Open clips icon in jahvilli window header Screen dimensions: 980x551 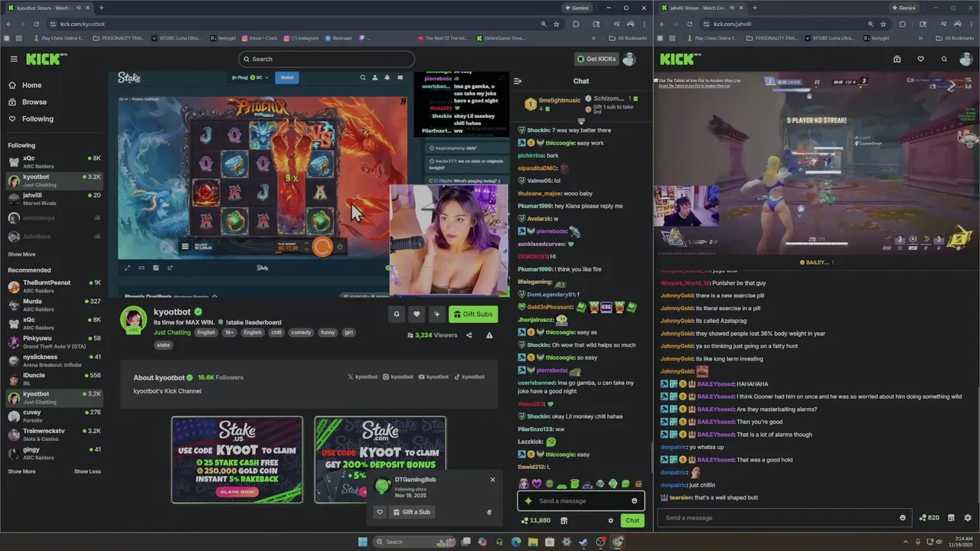(x=897, y=59)
